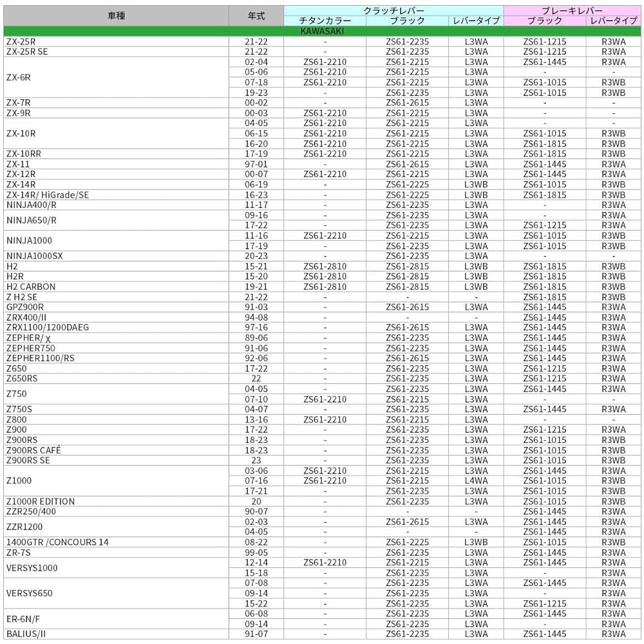The image size is (644, 644).
Task: Select the 19-23 year cell
Action: coord(256,92)
